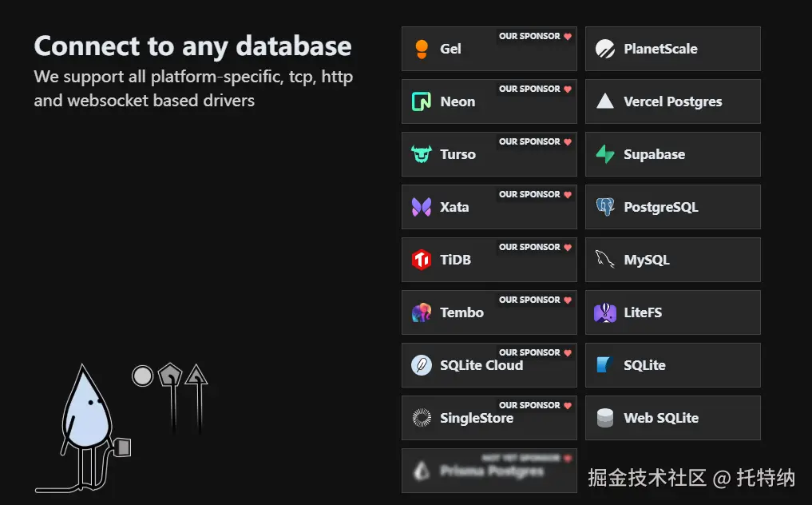Click the Gel logo icon
Image resolution: width=812 pixels, height=505 pixels.
click(x=422, y=50)
